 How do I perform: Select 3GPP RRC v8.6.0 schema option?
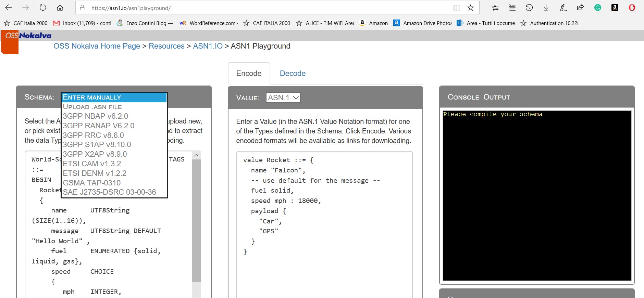[93, 135]
